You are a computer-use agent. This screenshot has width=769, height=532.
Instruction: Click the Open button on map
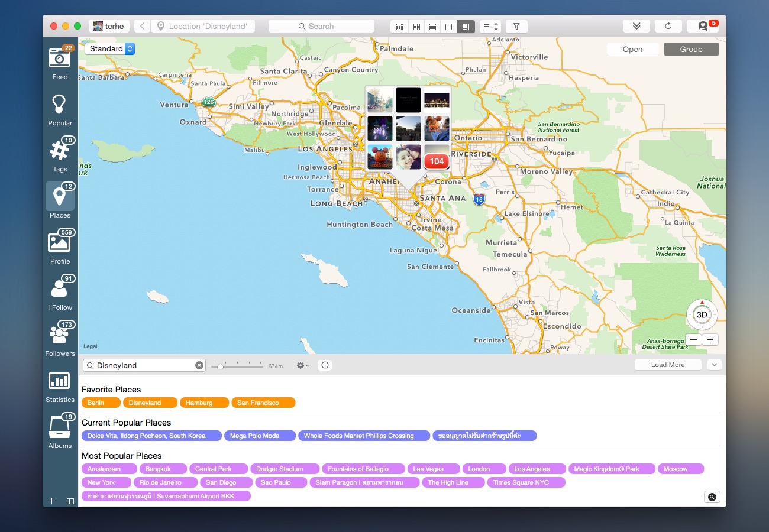tap(632, 49)
